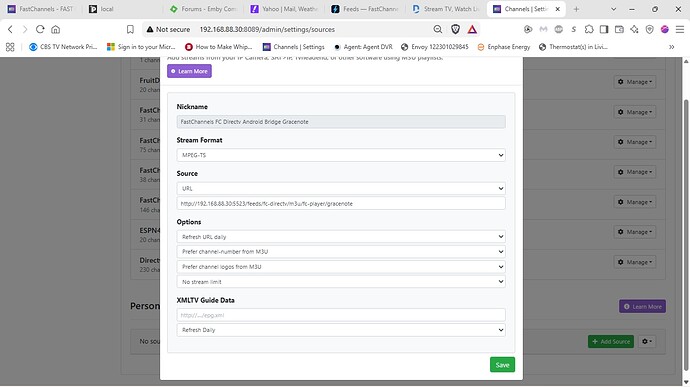Open Thermostat(s) in Living bookmark

[x=573, y=47]
